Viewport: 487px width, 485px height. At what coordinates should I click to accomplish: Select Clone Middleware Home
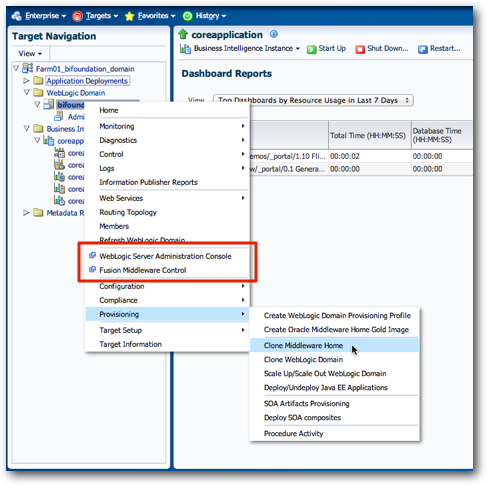coord(334,345)
